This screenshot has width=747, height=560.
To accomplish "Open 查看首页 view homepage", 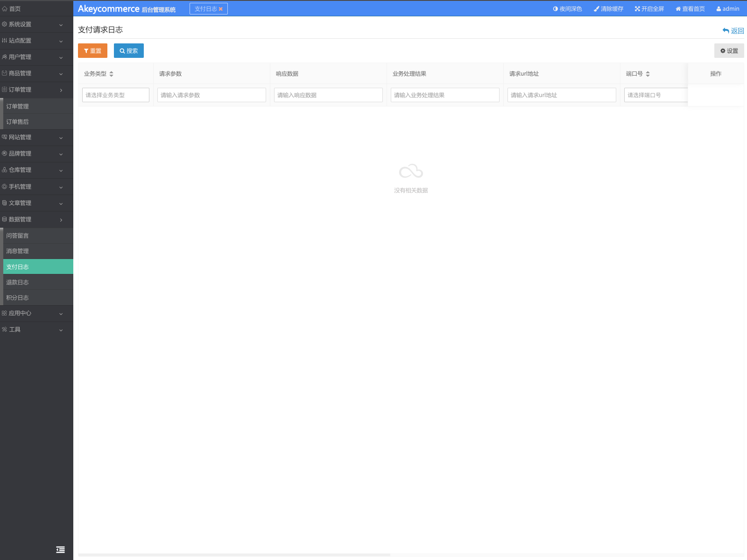I will (x=690, y=9).
